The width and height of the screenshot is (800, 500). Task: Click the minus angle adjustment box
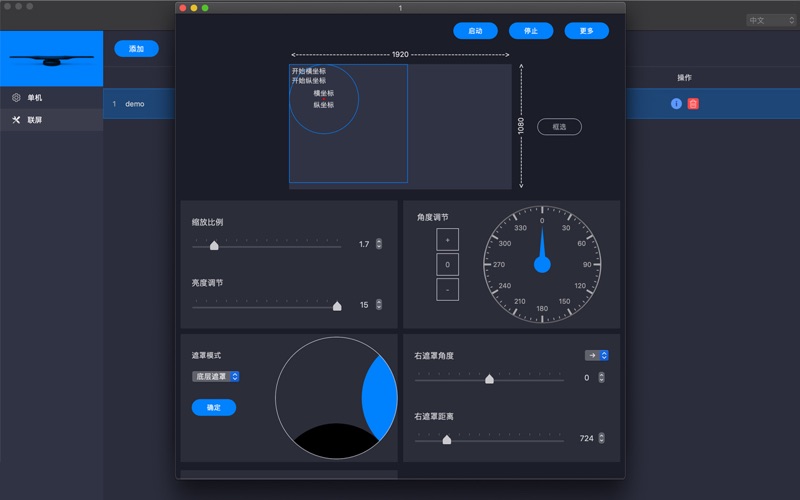click(x=447, y=289)
